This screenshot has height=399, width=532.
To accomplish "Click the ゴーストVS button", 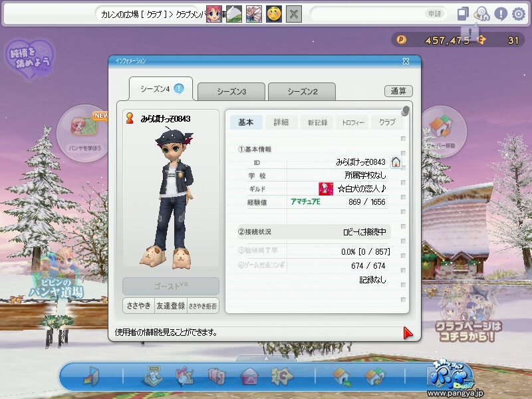I will tap(171, 286).
